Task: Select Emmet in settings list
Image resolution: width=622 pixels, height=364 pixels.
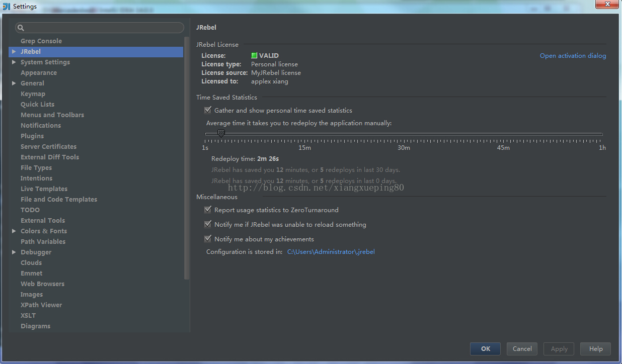Action: [31, 274]
